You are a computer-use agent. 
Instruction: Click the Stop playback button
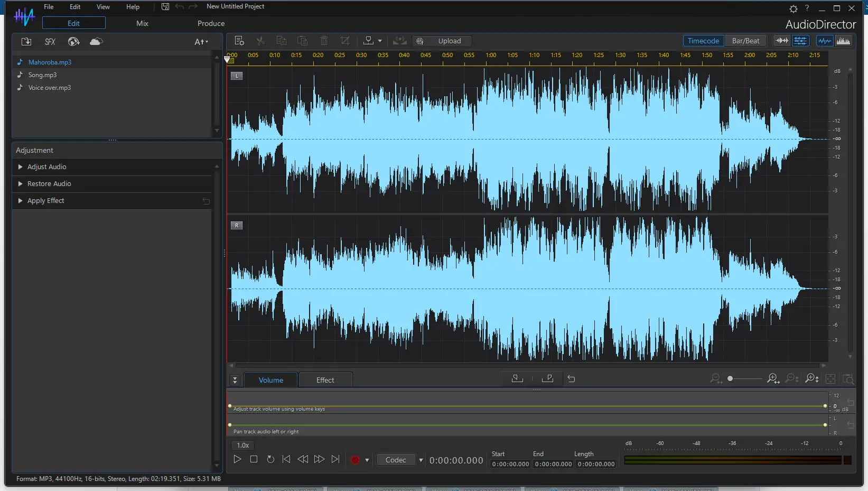[254, 459]
